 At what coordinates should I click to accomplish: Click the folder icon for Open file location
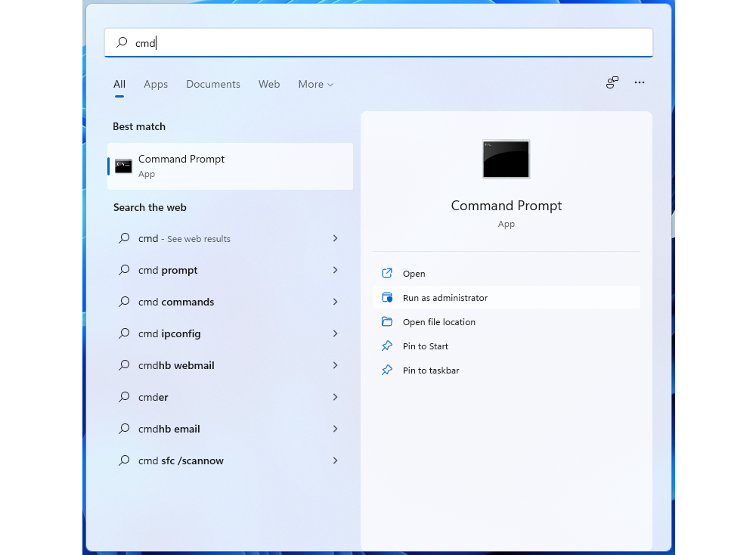click(x=386, y=321)
